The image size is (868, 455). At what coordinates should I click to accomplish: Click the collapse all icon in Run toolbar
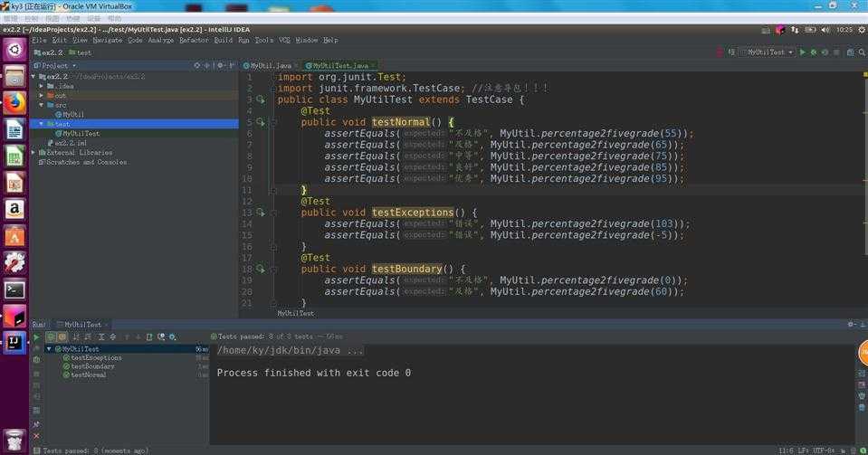point(113,337)
